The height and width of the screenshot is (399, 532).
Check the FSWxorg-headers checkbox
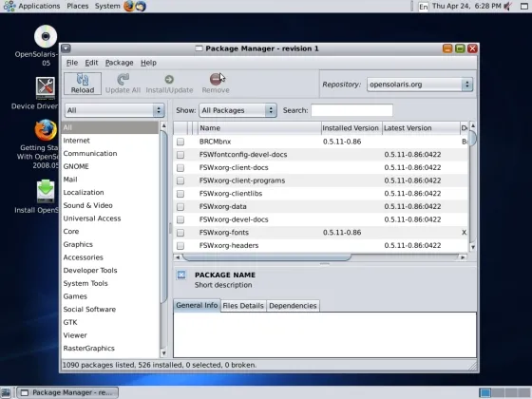click(180, 245)
